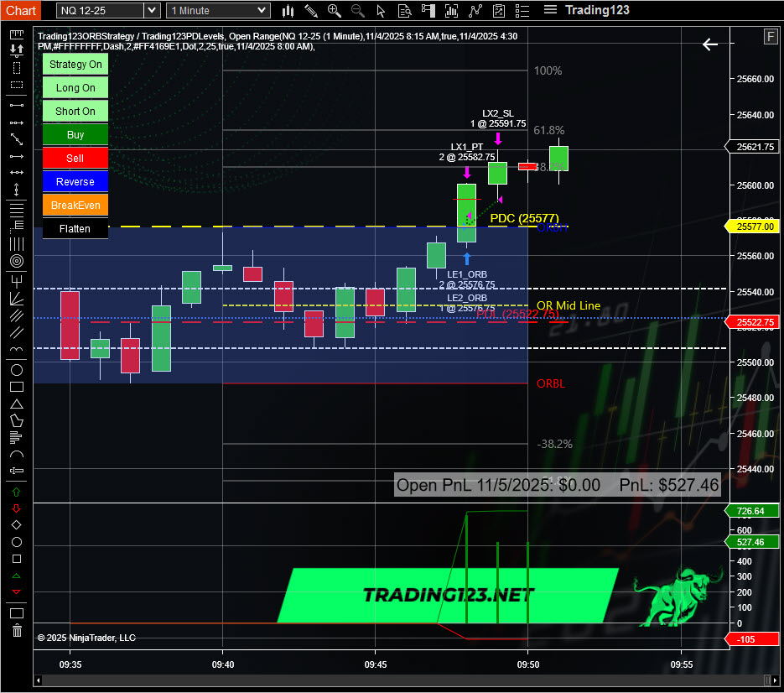The image size is (784, 693).
Task: Activate the arrow Cursor tool
Action: (381, 10)
